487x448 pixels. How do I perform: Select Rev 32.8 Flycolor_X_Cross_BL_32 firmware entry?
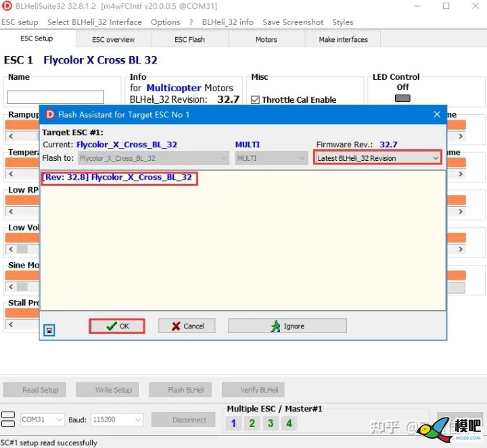pos(117,178)
